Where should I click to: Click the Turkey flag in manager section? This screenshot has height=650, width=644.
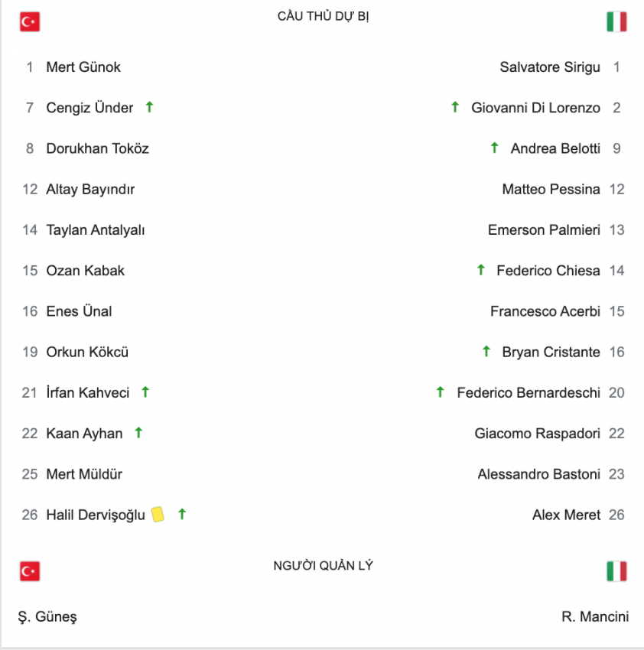click(x=30, y=571)
